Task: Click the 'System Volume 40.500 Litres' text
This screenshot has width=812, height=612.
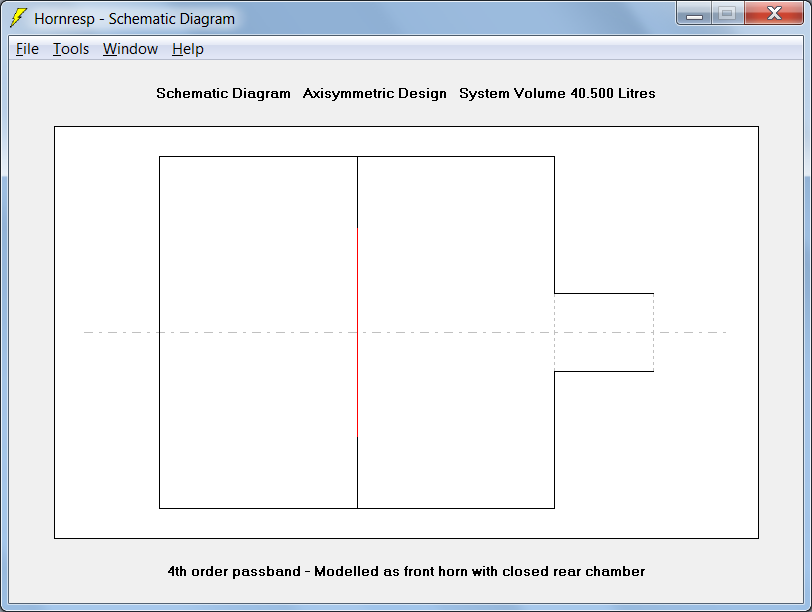Action: coord(557,93)
